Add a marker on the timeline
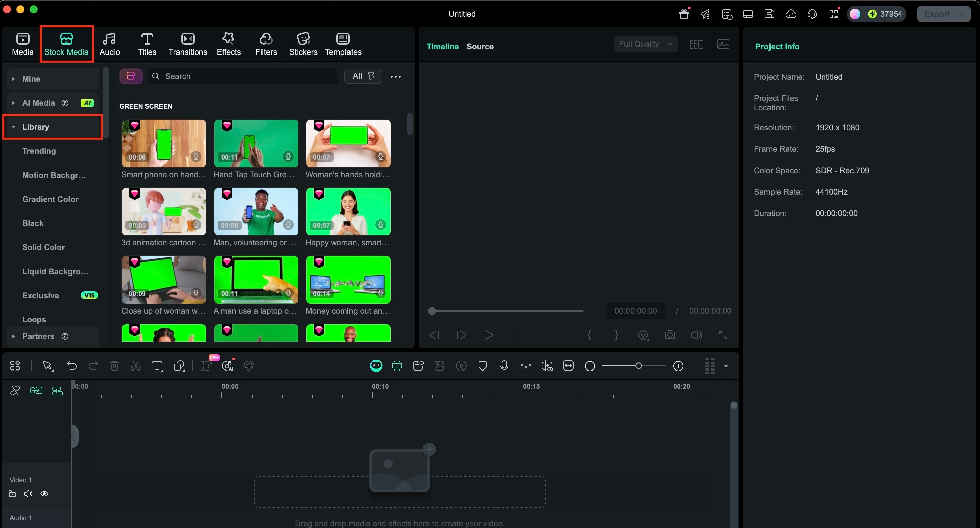This screenshot has height=528, width=980. [482, 366]
